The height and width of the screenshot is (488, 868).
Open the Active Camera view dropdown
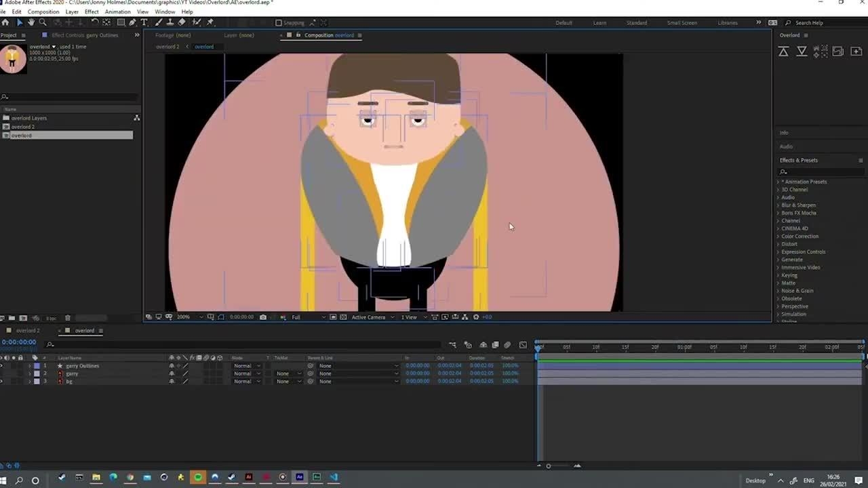(372, 317)
